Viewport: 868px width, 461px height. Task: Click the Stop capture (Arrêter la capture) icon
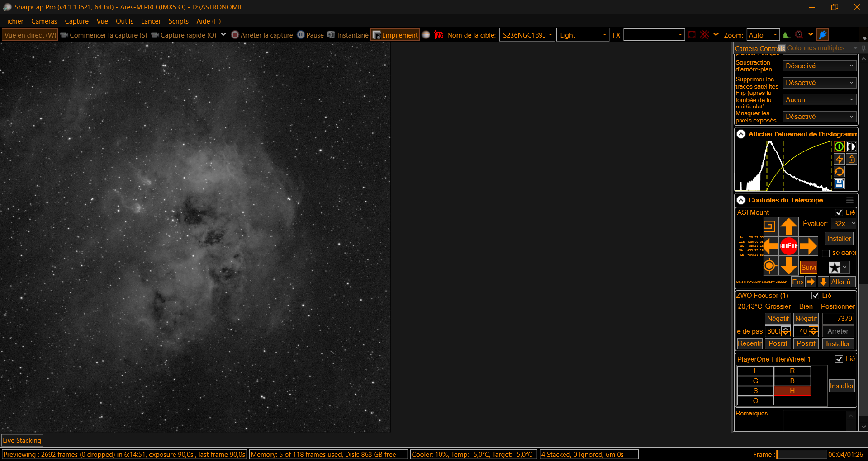(x=235, y=35)
